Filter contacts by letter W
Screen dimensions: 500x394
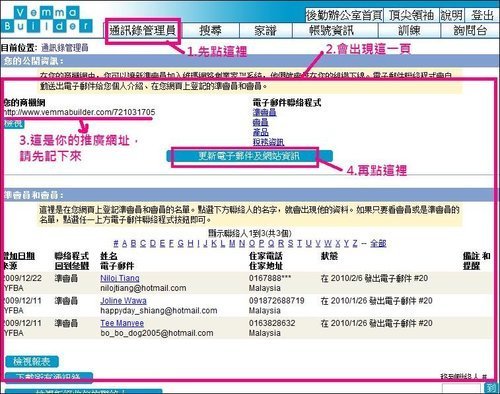tap(328, 243)
